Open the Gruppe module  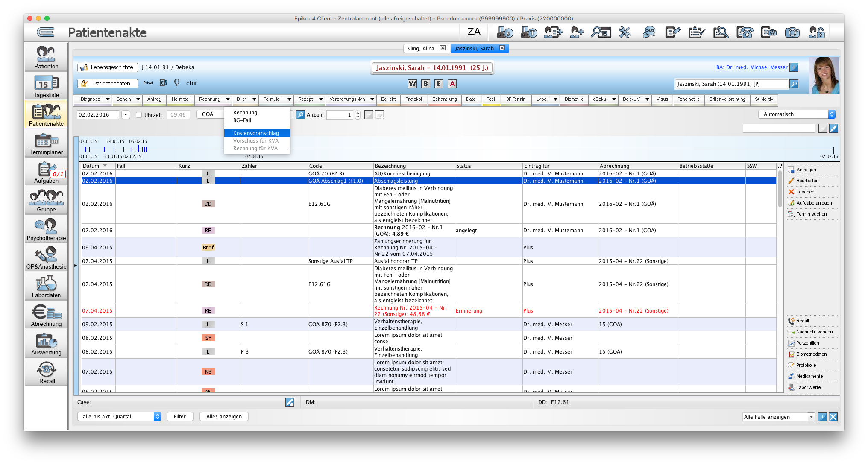pos(46,200)
